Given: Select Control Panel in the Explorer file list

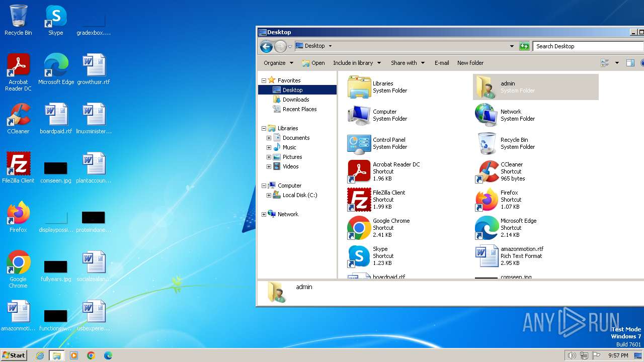Looking at the screenshot, I should point(408,143).
